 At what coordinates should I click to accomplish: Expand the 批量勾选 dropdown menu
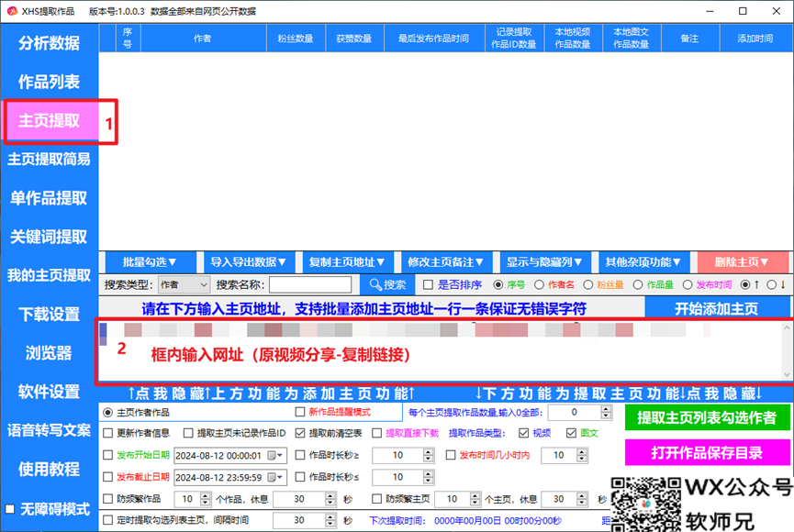(x=149, y=261)
